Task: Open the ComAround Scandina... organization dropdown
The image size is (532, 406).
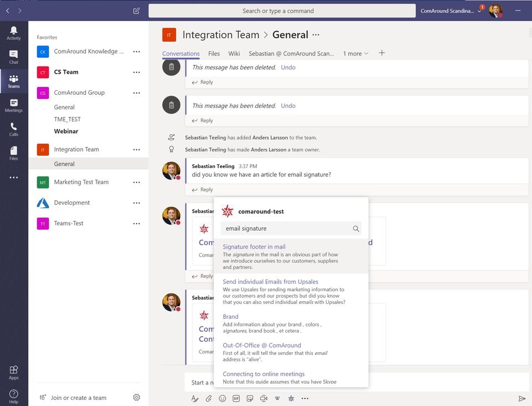Action: (x=451, y=11)
